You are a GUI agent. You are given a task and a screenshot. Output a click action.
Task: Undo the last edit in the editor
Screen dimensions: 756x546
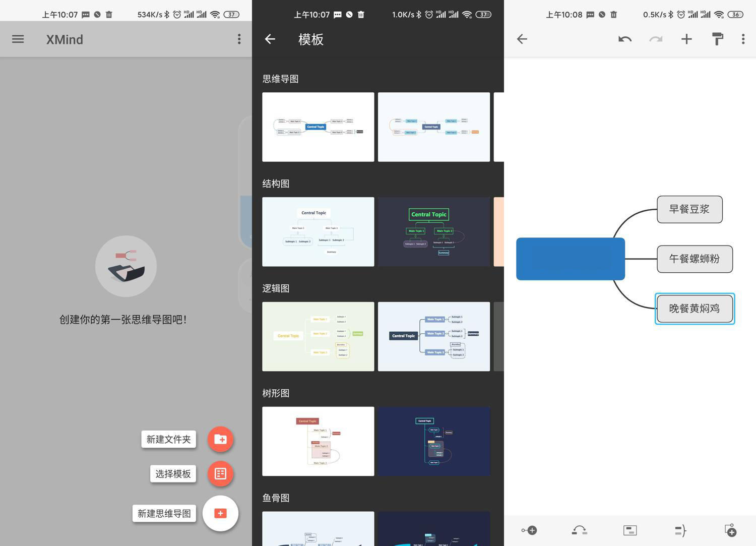click(x=624, y=39)
